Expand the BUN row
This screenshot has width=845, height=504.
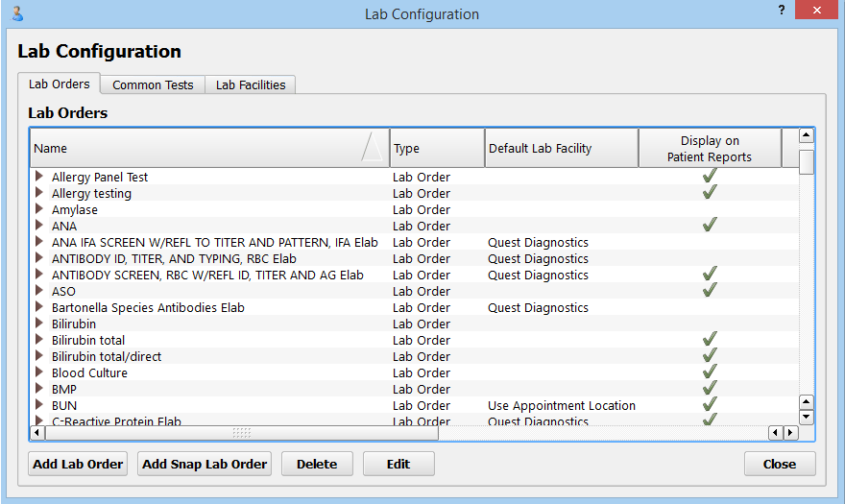point(38,404)
